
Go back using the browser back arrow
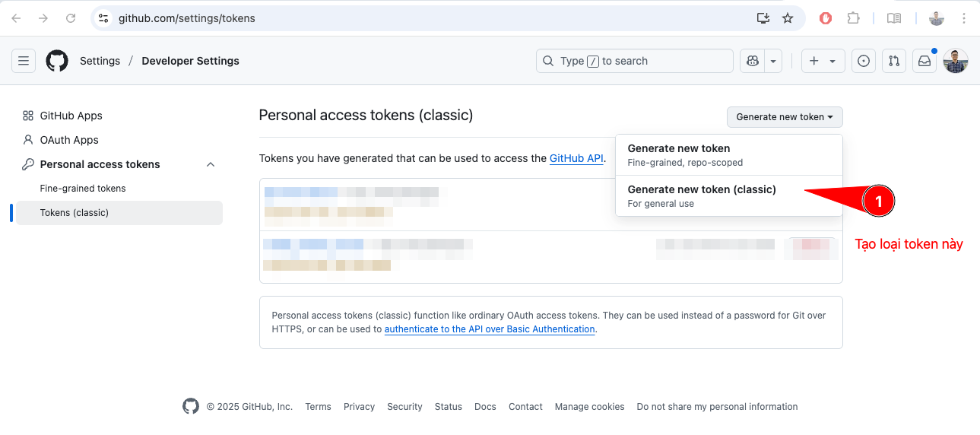point(16,18)
